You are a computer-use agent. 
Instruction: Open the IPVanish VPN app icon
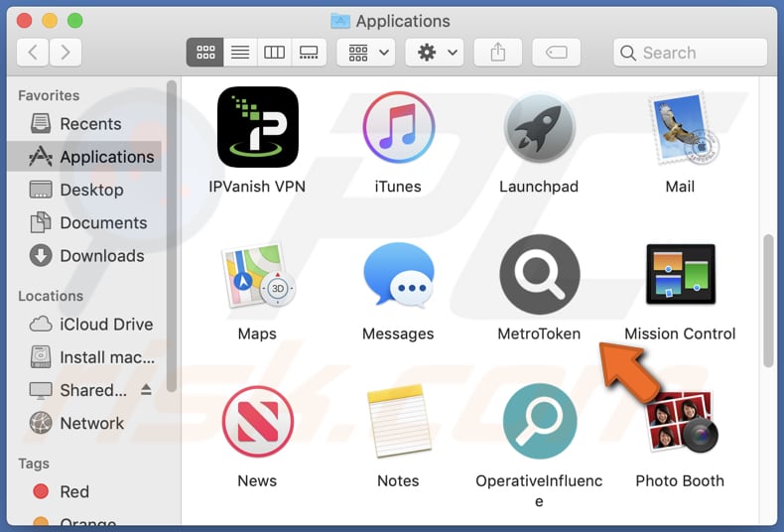point(257,127)
